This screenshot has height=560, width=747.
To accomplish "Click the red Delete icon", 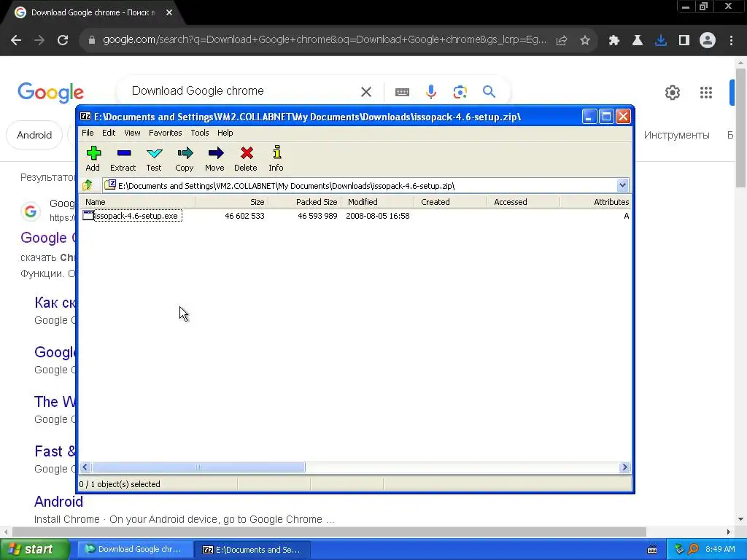I will (246, 158).
